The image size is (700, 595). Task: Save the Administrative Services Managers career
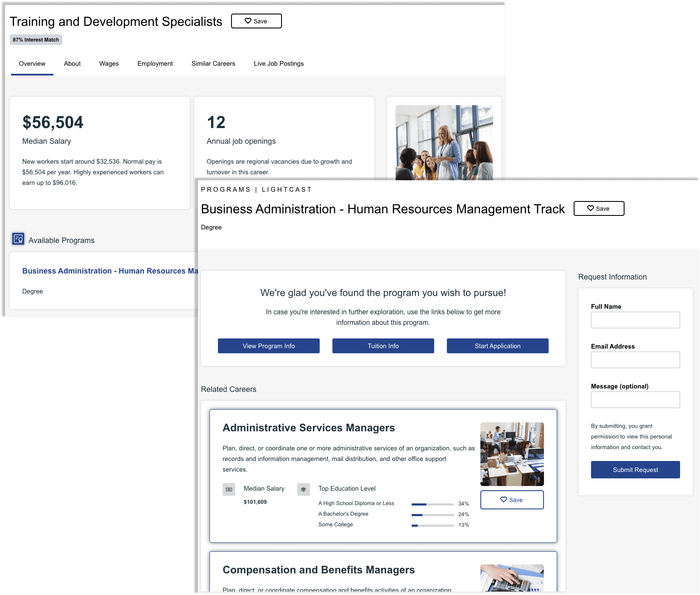pyautogui.click(x=512, y=500)
